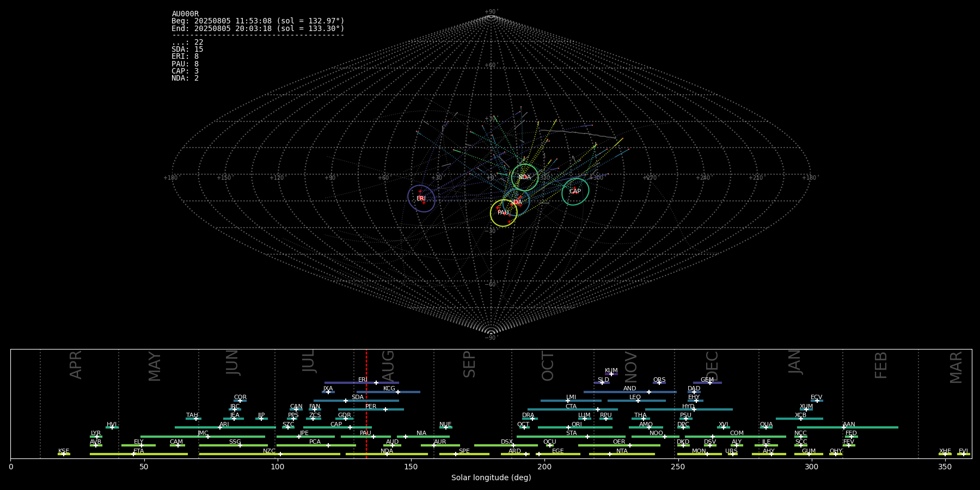Click the QUA shower label in timeline

pos(766,425)
